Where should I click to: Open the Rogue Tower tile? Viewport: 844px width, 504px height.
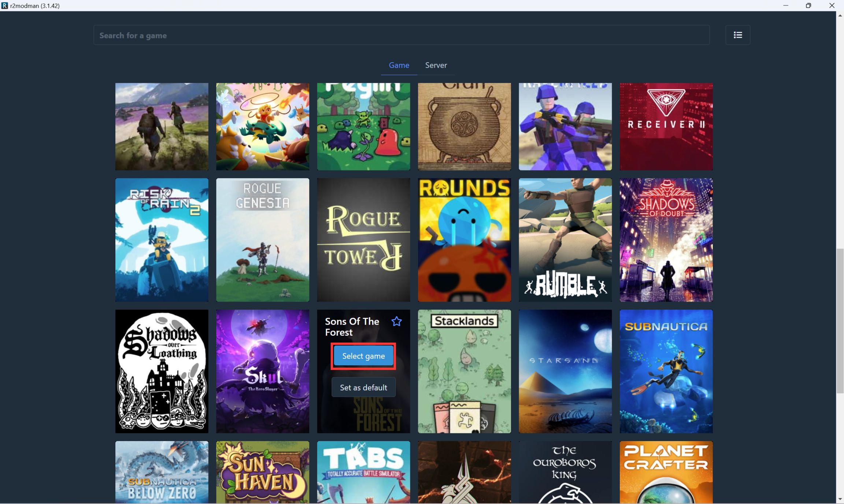[x=363, y=240]
